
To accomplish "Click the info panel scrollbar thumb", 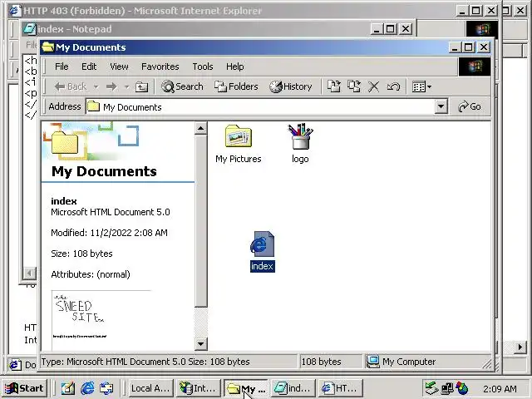I will point(200,221).
